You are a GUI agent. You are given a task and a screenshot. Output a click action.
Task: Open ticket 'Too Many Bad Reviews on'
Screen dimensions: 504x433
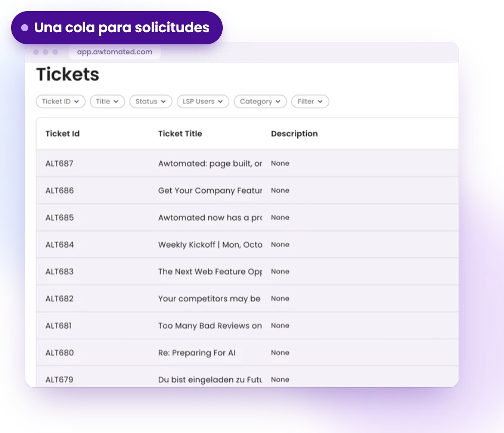[210, 325]
